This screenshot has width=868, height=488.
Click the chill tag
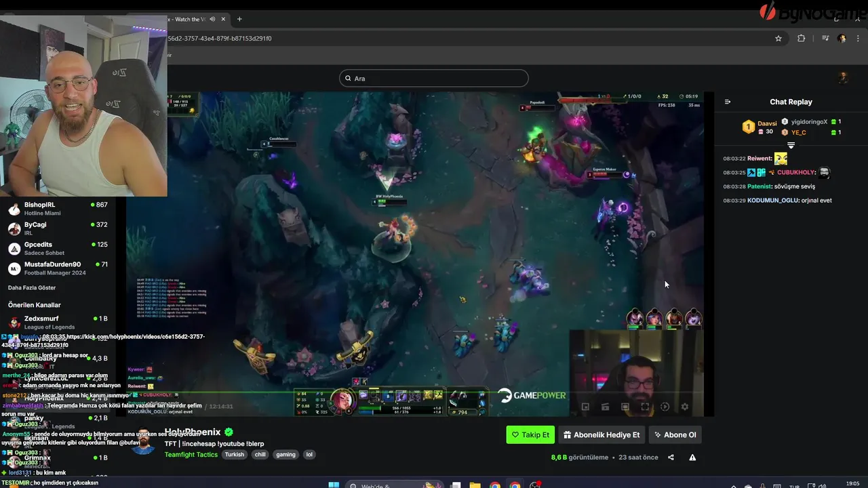pos(260,454)
